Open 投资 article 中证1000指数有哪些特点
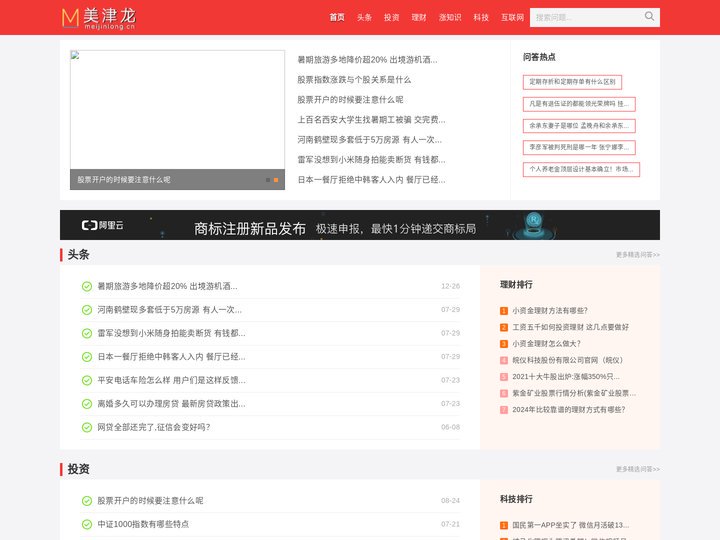This screenshot has height=540, width=720. pyautogui.click(x=143, y=524)
